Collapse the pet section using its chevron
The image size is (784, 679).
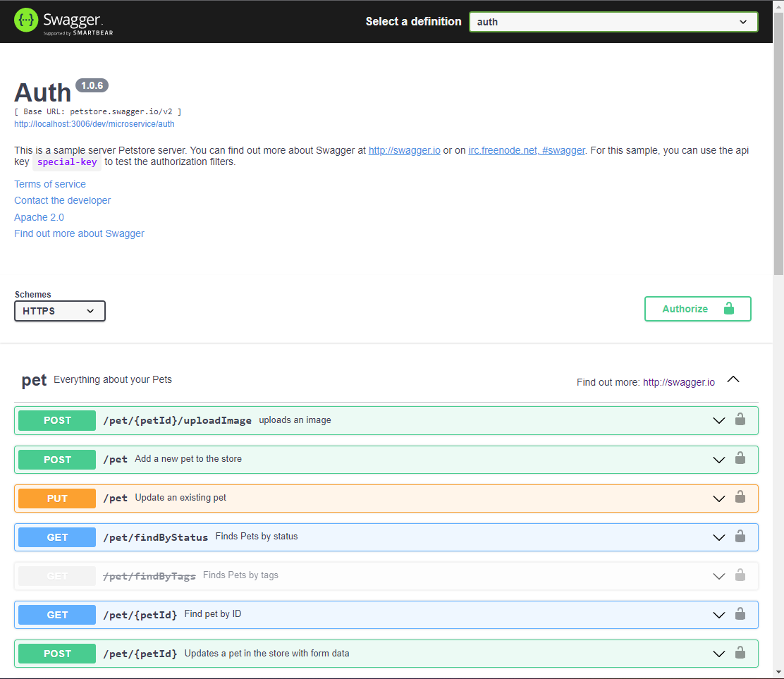coord(733,379)
